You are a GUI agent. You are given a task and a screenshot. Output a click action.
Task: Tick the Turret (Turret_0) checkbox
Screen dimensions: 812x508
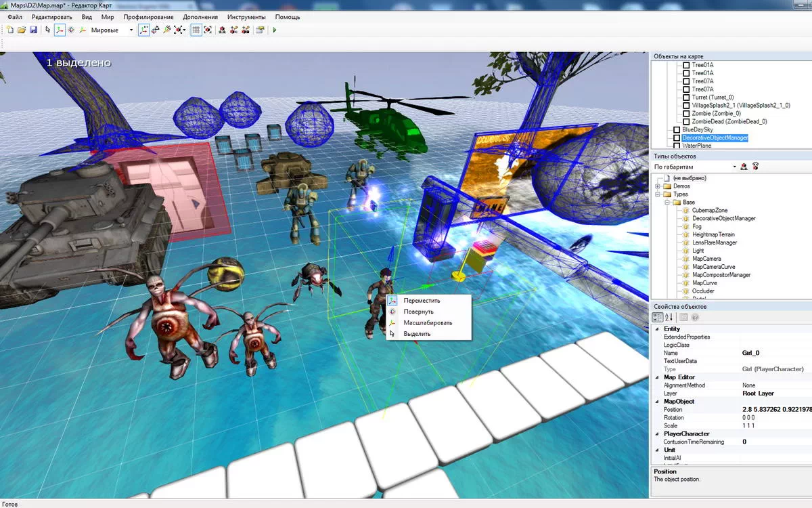(685, 97)
